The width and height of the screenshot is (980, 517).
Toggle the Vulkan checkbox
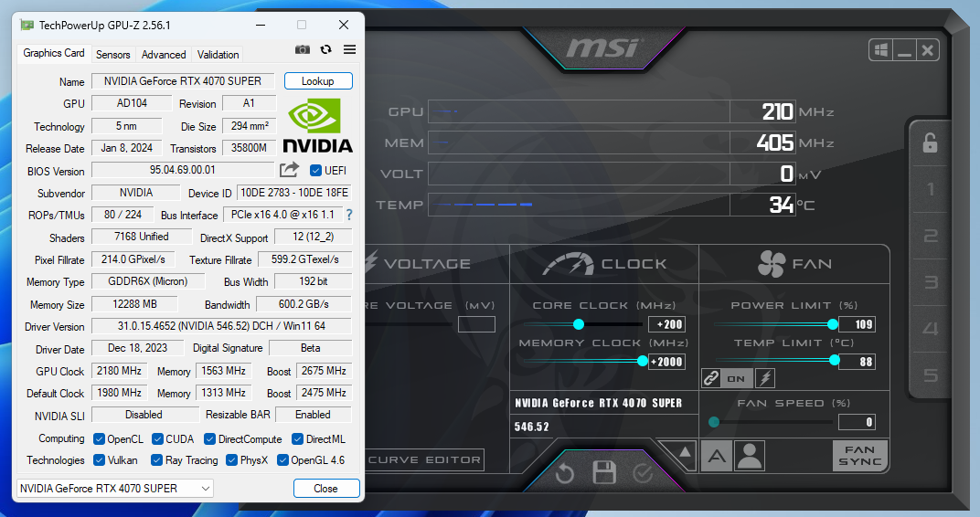[99, 459]
